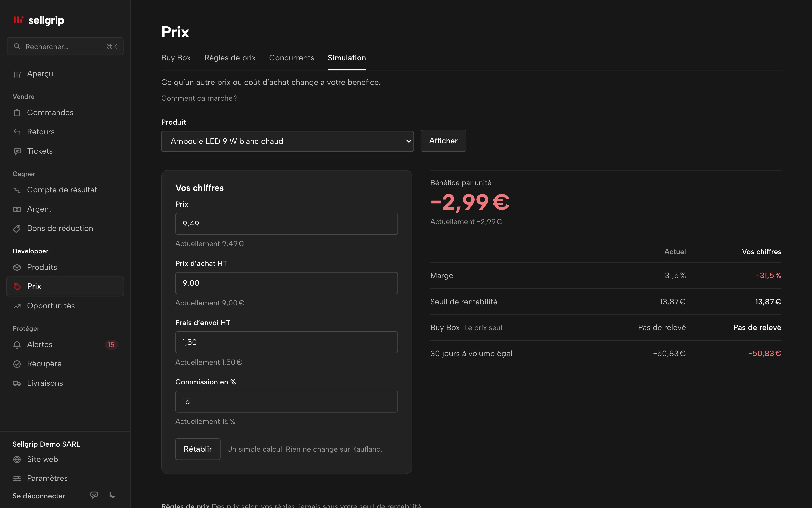The image size is (812, 508).
Task: Select Prix in the sidebar
Action: point(65,286)
